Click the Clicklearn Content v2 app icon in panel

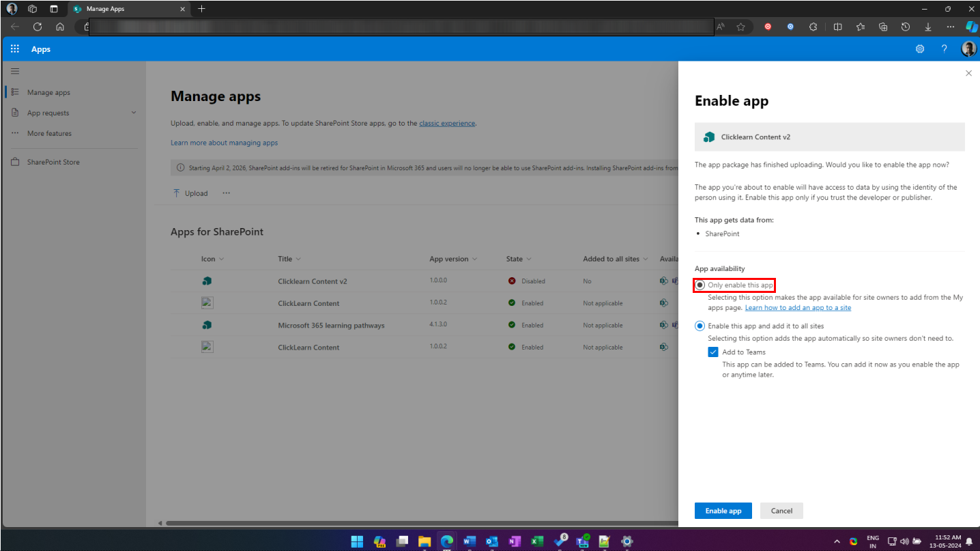[x=708, y=137]
